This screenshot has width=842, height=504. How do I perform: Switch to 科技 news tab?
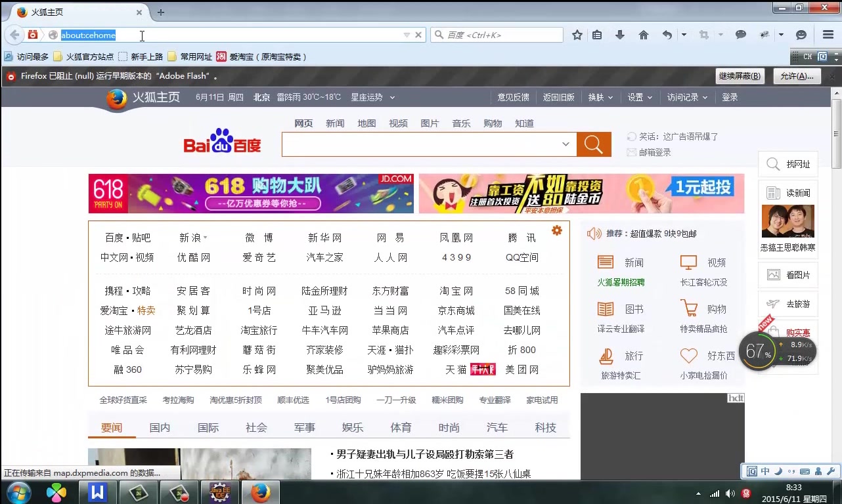(x=545, y=427)
